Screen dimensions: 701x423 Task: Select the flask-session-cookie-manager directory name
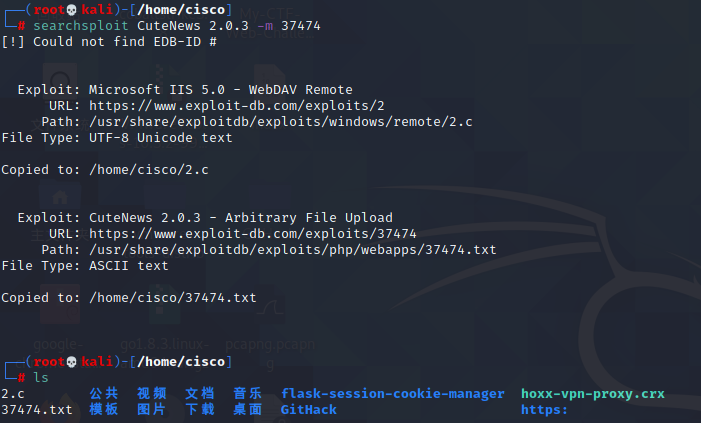(x=393, y=393)
